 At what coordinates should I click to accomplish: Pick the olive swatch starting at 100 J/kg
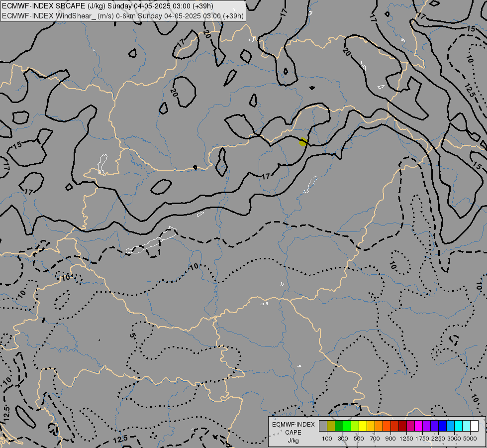click(331, 426)
